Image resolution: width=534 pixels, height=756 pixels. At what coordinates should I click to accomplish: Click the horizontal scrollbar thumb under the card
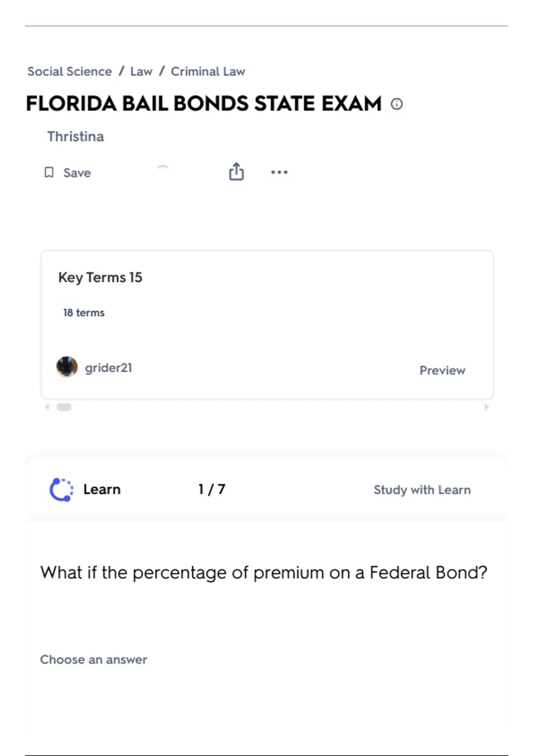click(64, 407)
